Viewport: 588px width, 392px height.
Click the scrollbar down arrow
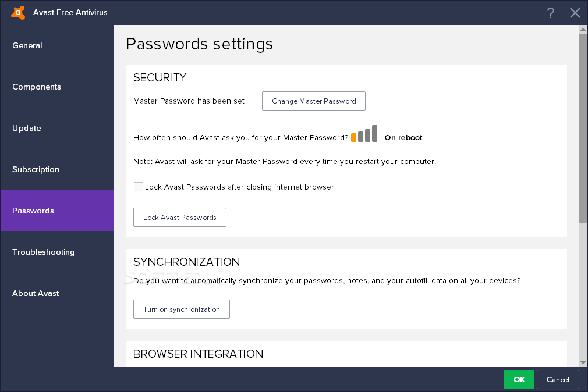583,362
